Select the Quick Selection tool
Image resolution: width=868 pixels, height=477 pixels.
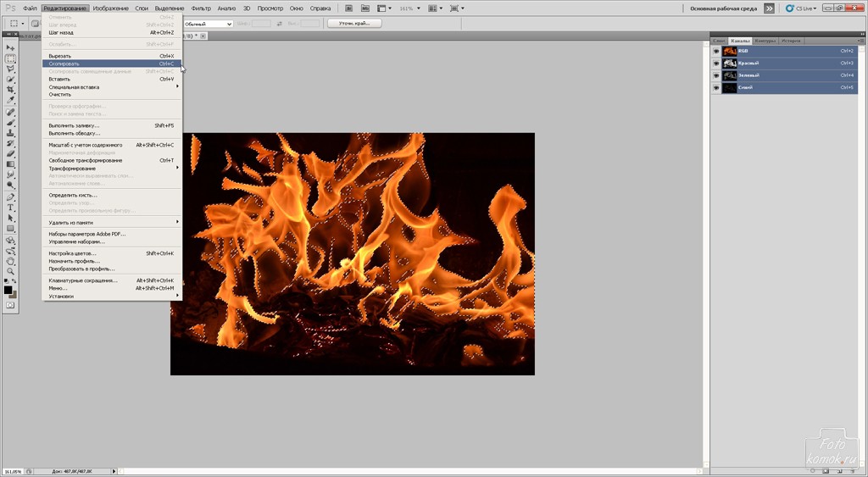[10, 80]
